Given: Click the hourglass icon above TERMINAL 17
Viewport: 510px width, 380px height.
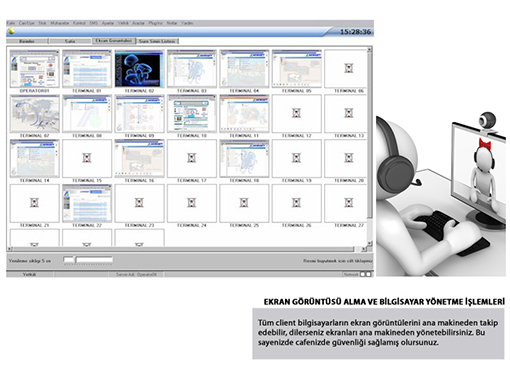Looking at the screenshot, I should coord(192,158).
